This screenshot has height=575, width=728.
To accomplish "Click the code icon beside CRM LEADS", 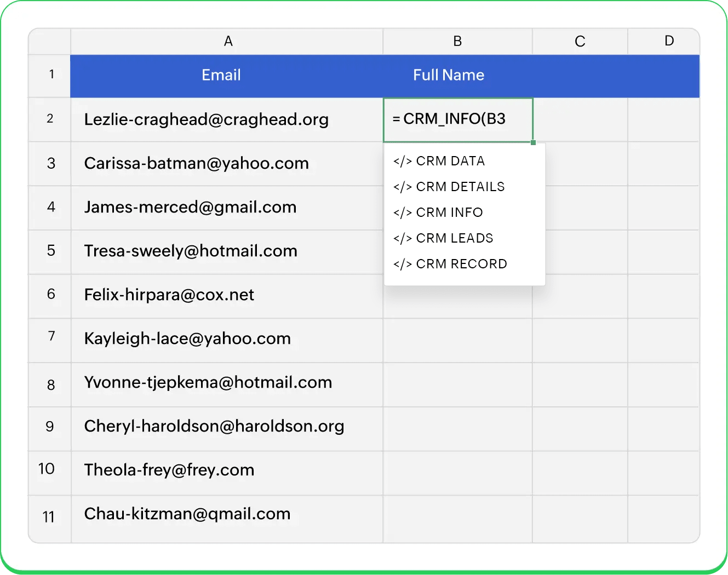I will pos(403,238).
